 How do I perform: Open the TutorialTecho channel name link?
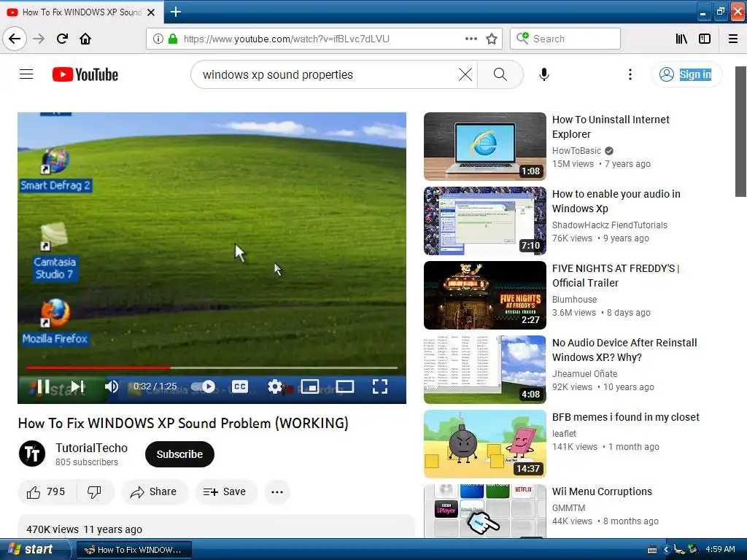(91, 448)
